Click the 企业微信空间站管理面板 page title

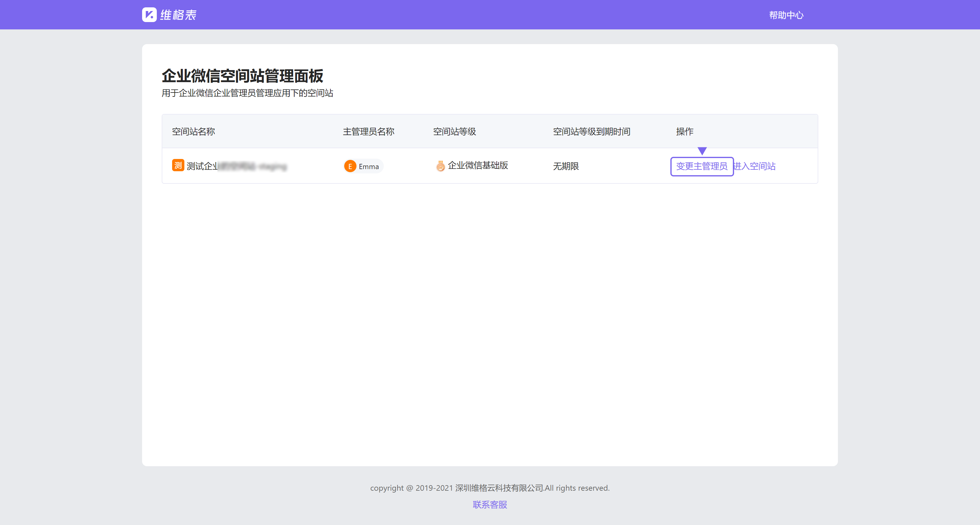242,76
